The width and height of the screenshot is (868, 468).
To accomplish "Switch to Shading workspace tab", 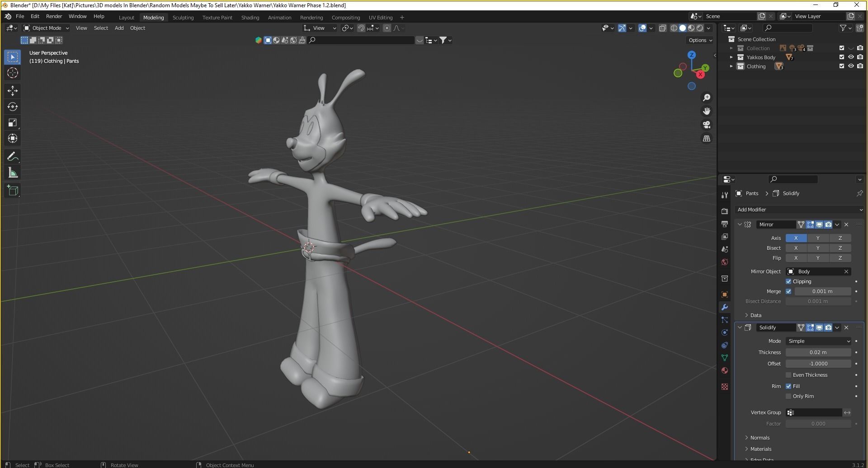I will [250, 18].
